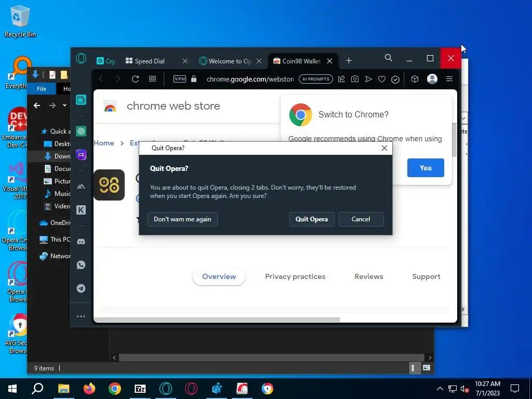Image resolution: width=532 pixels, height=399 pixels.
Task: Select the Overview tab on store page
Action: pyautogui.click(x=219, y=276)
